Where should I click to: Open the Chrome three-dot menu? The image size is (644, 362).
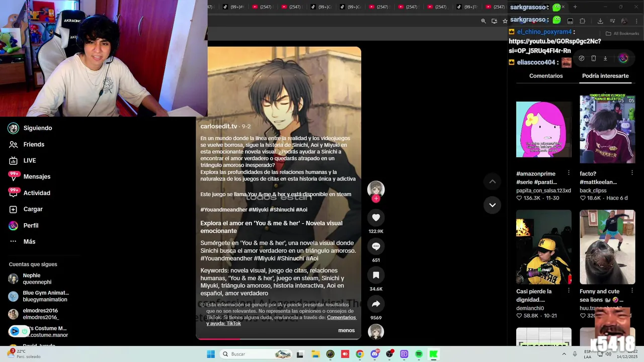point(637,21)
